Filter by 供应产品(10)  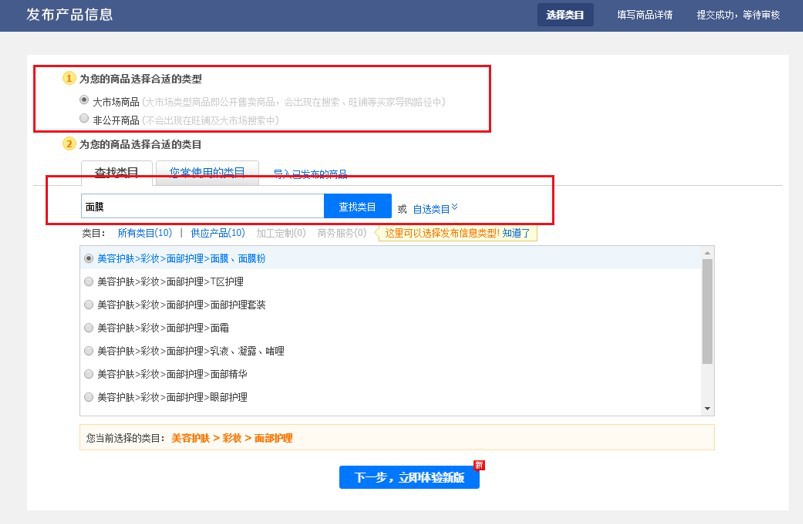218,233
